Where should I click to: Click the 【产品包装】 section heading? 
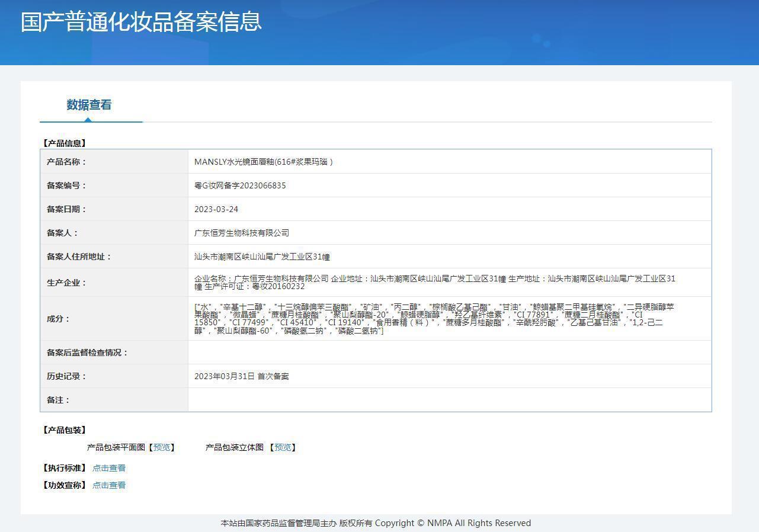click(x=65, y=430)
